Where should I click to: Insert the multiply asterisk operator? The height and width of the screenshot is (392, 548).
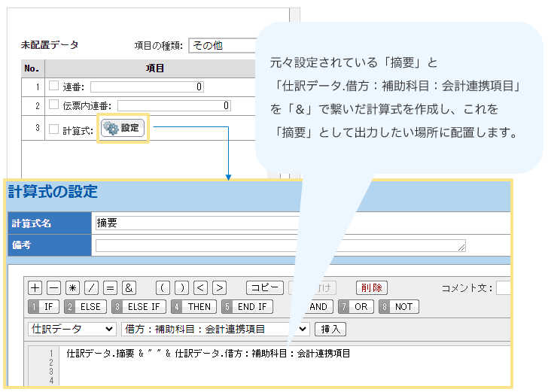[x=72, y=287]
